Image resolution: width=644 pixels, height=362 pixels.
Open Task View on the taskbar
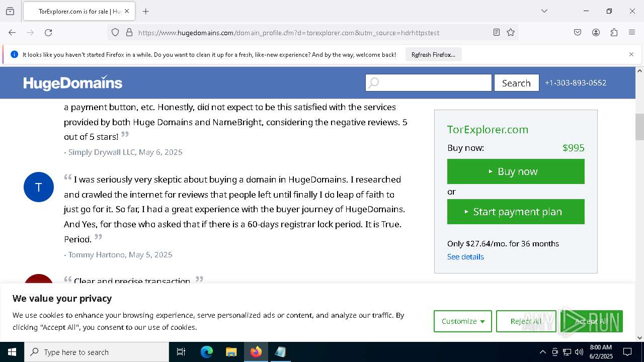(x=181, y=352)
